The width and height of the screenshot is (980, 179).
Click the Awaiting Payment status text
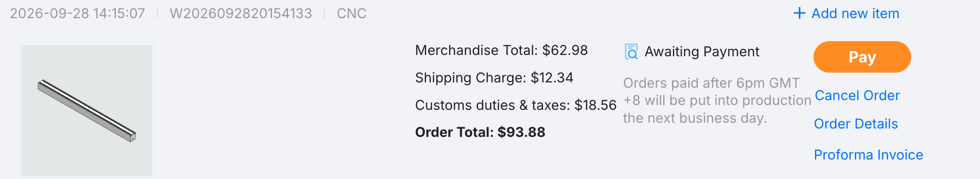point(702,51)
